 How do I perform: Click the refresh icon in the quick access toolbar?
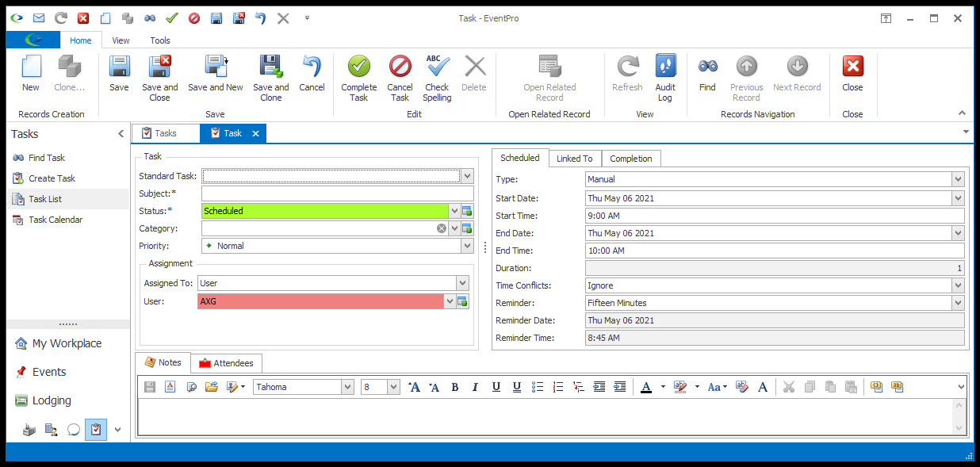[x=61, y=17]
